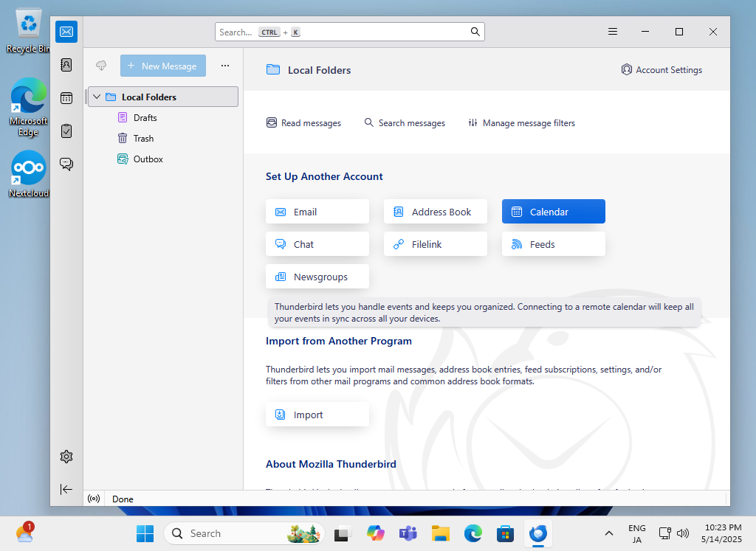This screenshot has height=551, width=756.
Task: Set up a Newsgroups account
Action: point(317,277)
